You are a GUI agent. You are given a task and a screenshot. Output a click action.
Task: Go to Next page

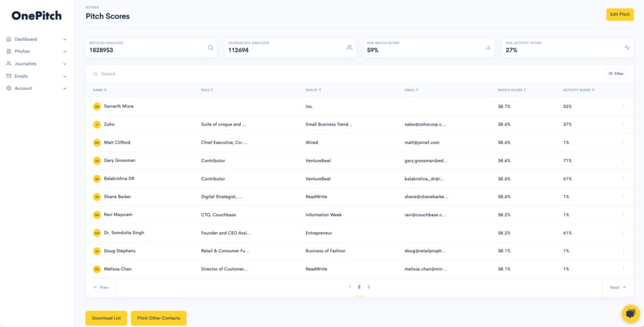[618, 287]
